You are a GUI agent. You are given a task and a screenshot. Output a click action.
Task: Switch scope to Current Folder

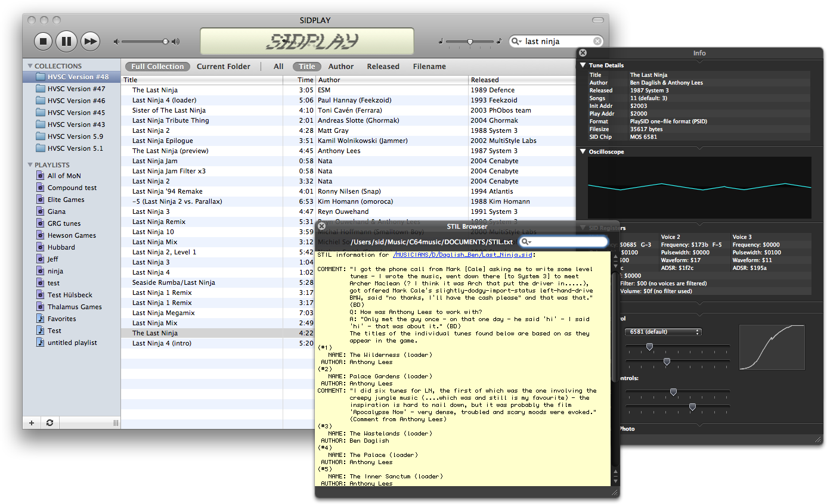coord(224,67)
